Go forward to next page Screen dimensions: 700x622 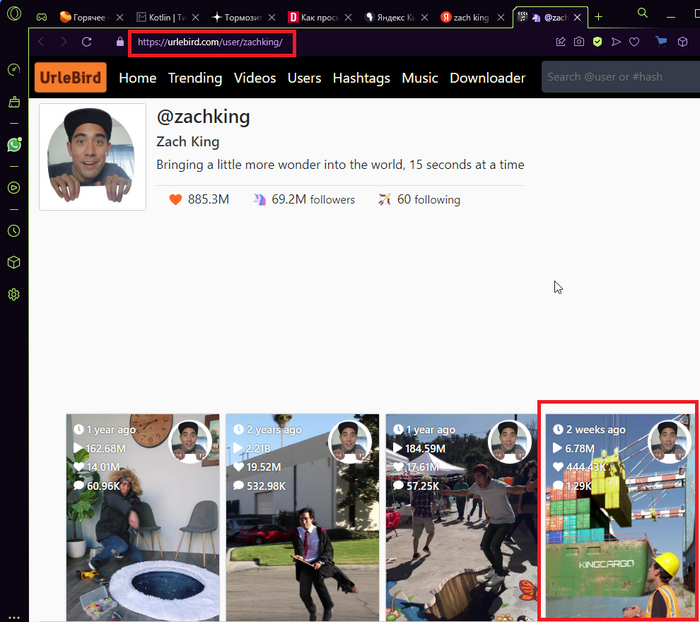pyautogui.click(x=64, y=42)
